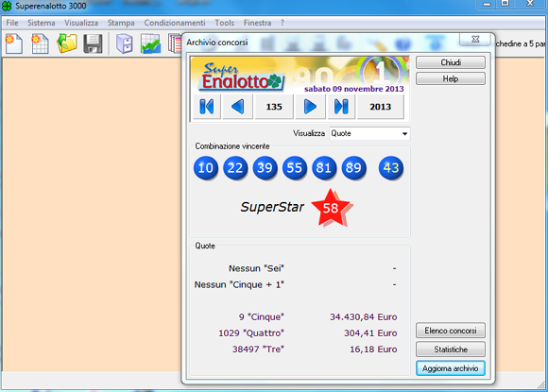Go to the previous draw
The image size is (548, 392).
[238, 107]
